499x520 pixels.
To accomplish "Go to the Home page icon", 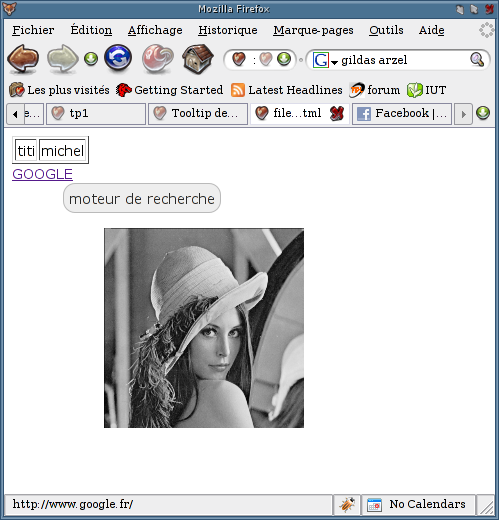I will pyautogui.click(x=198, y=59).
